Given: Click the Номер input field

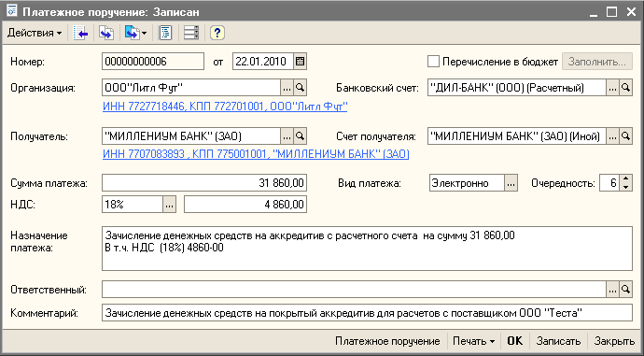Looking at the screenshot, I should pos(153,62).
